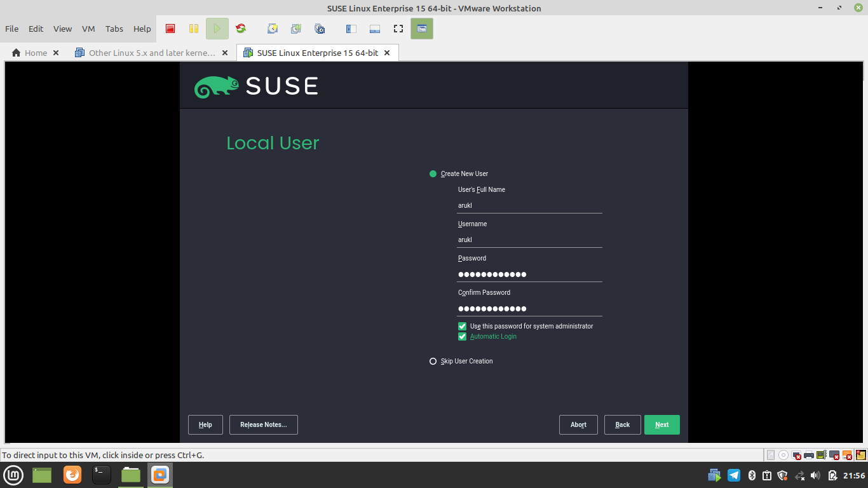Revert to snapshot using the toolbar icon
868x488 pixels.
click(296, 29)
